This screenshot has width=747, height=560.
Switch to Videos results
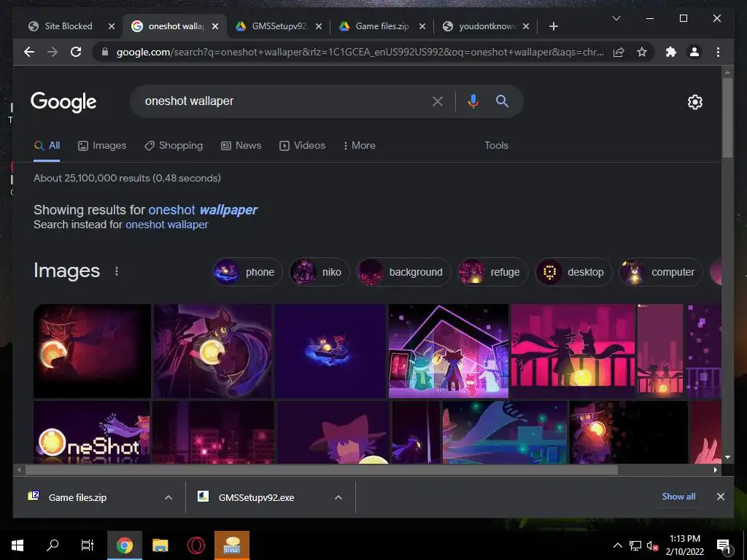[x=302, y=146]
